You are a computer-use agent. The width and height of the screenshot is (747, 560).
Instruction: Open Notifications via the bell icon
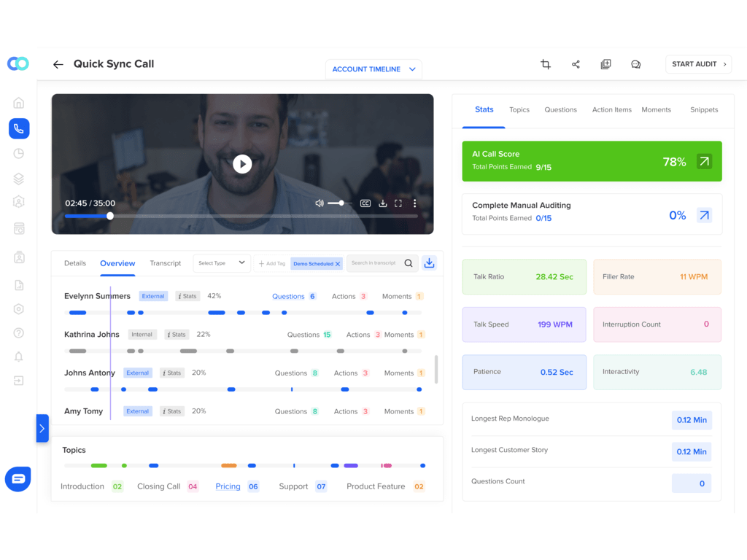(18, 357)
